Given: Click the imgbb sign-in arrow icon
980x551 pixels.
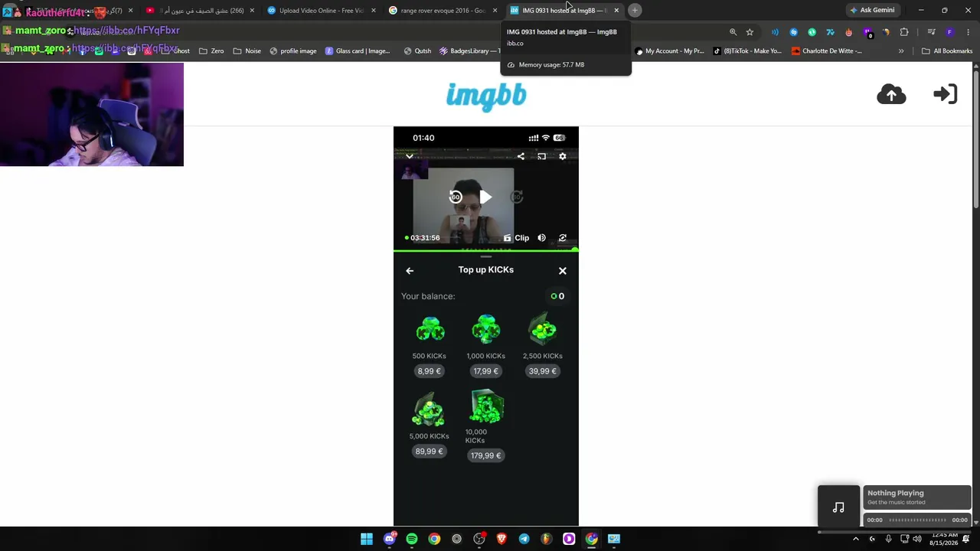Looking at the screenshot, I should click(946, 94).
